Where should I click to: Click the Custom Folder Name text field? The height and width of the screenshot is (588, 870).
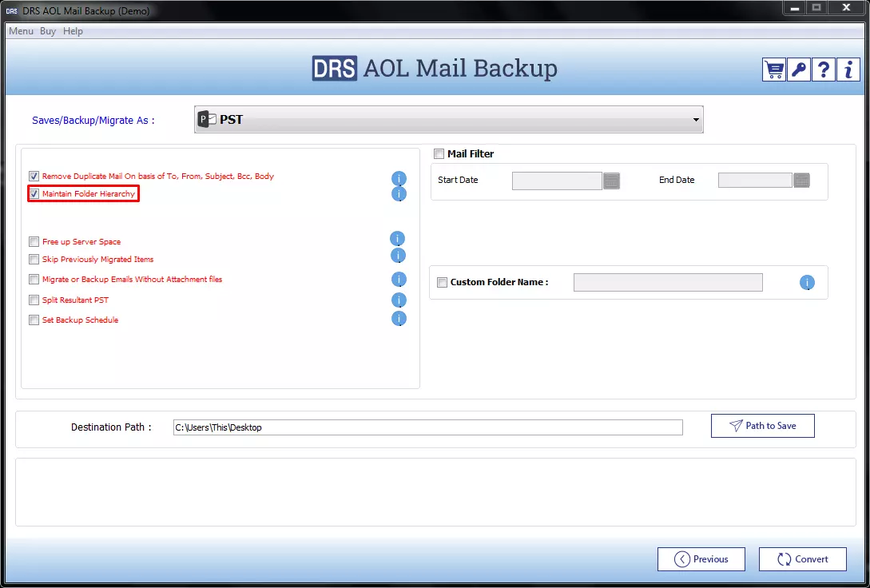[x=668, y=282]
